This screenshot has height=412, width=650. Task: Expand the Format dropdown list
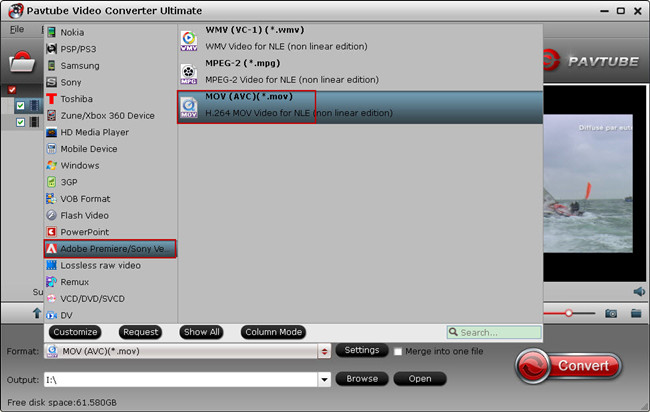(324, 351)
